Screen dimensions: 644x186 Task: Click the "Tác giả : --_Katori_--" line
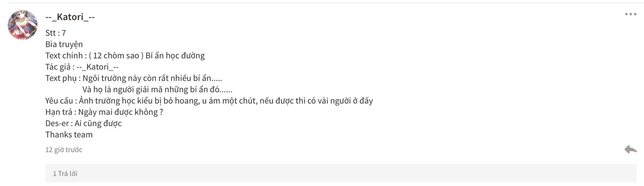(x=82, y=67)
